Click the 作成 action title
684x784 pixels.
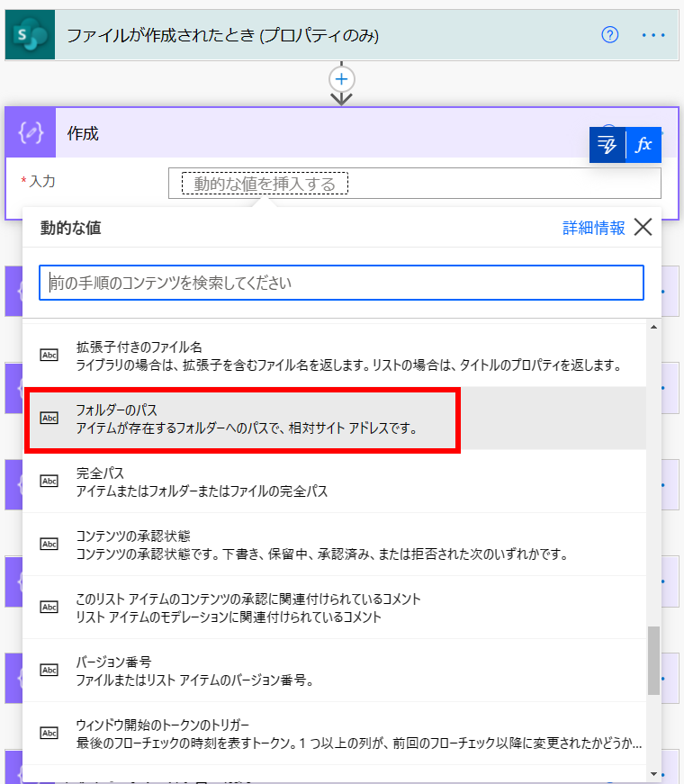tap(83, 133)
